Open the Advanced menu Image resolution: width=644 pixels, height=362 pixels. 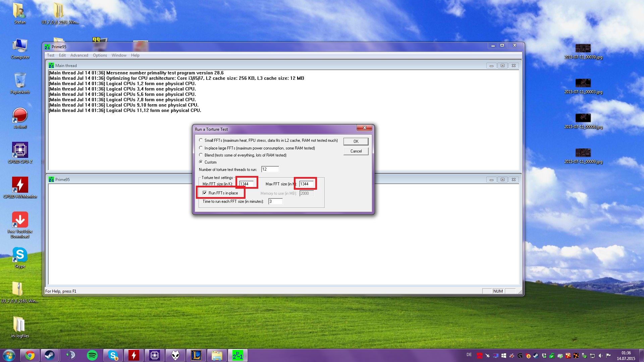79,55
